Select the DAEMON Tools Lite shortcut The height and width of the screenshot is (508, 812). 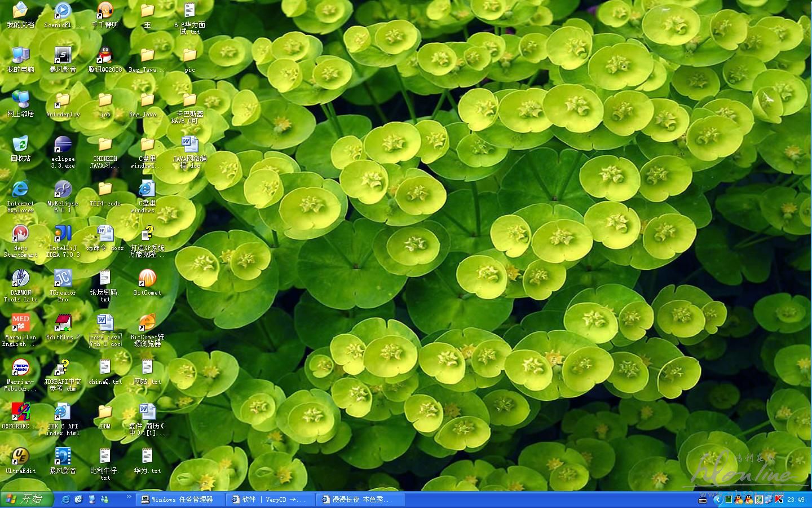(x=20, y=279)
